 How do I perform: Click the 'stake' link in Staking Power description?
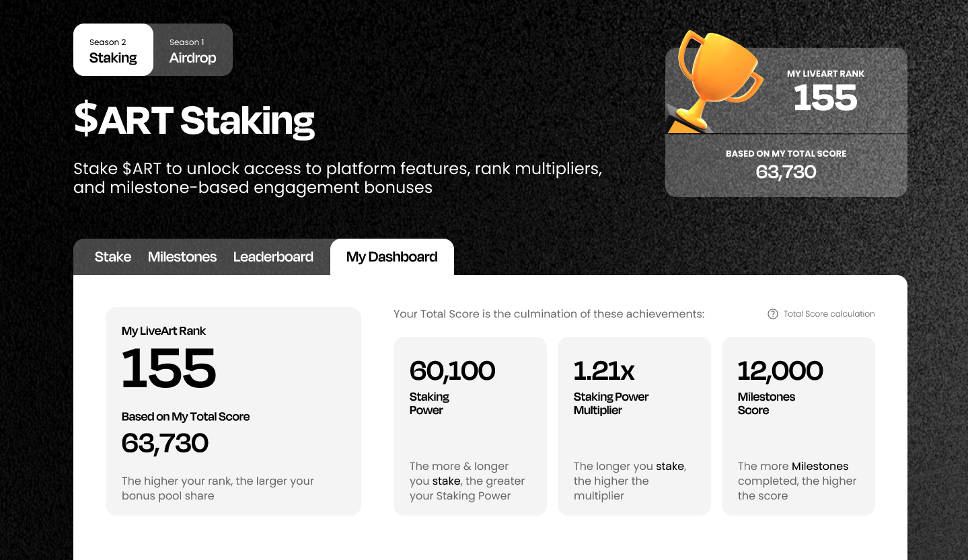[447, 481]
